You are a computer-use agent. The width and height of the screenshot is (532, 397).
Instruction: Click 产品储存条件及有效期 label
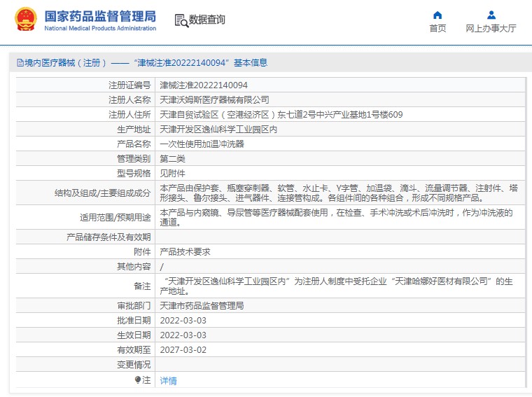(x=108, y=237)
